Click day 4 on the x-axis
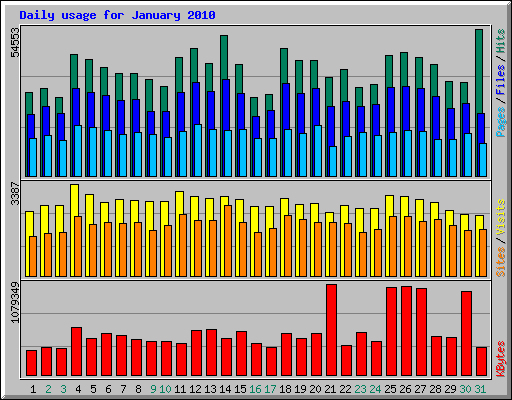The height and width of the screenshot is (400, 512). click(78, 389)
